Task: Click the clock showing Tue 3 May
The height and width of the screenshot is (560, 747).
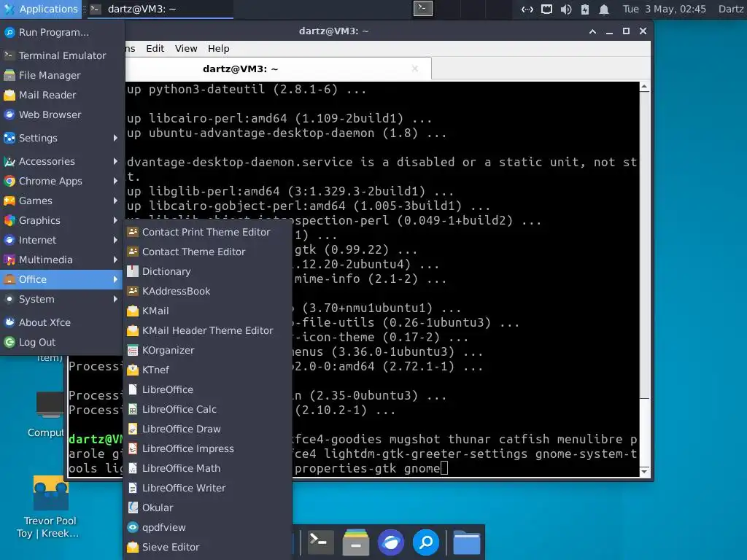Action: coord(665,9)
